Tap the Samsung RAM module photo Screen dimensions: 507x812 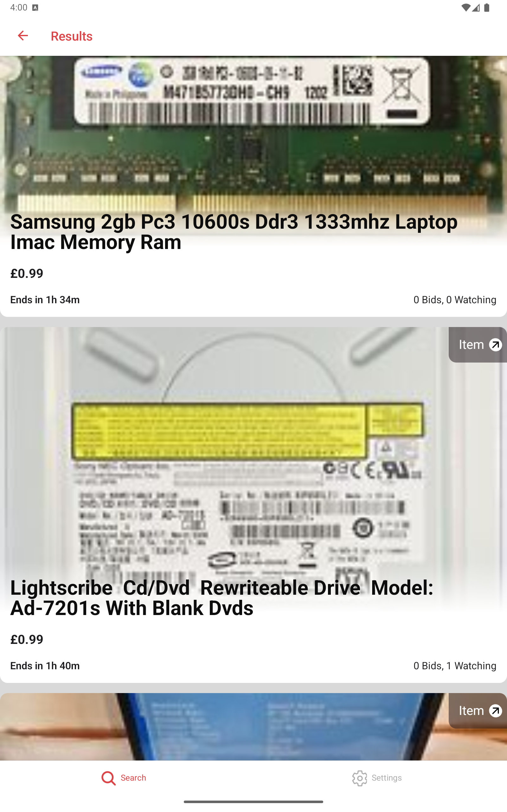(x=253, y=134)
